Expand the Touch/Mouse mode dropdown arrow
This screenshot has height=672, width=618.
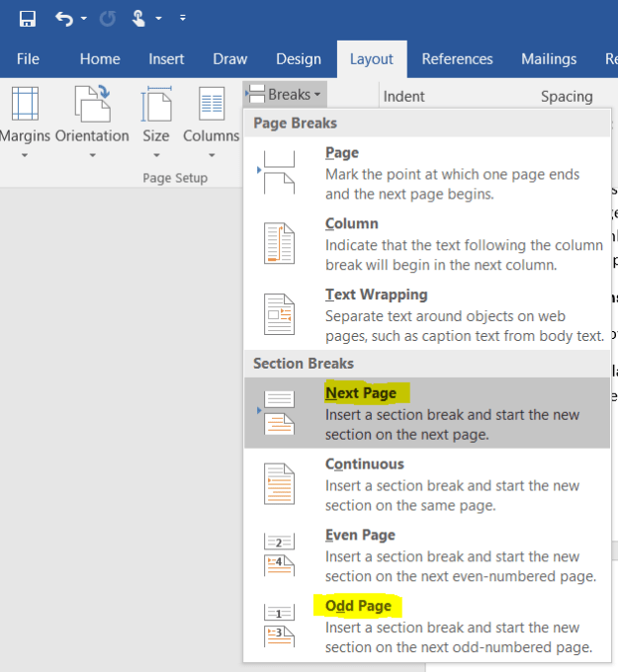point(158,19)
